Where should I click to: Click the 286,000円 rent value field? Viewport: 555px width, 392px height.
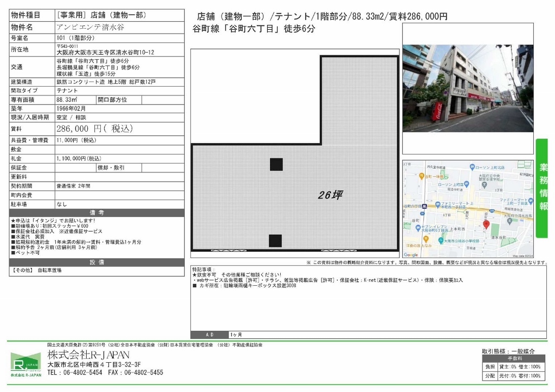94,129
